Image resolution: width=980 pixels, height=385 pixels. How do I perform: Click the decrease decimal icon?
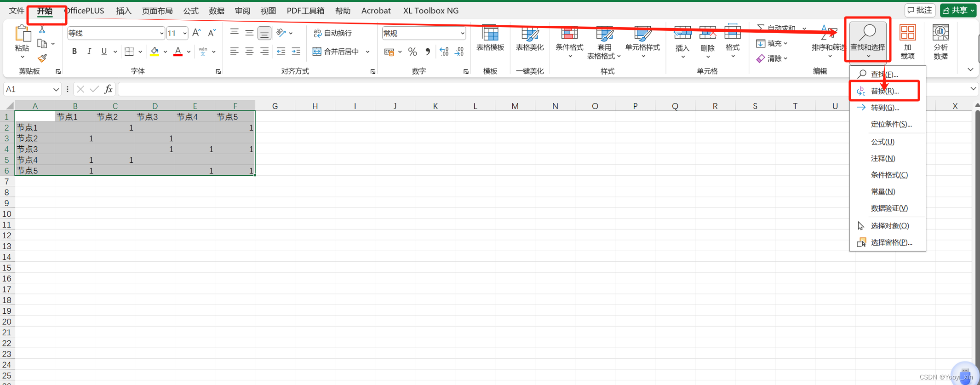pos(459,52)
